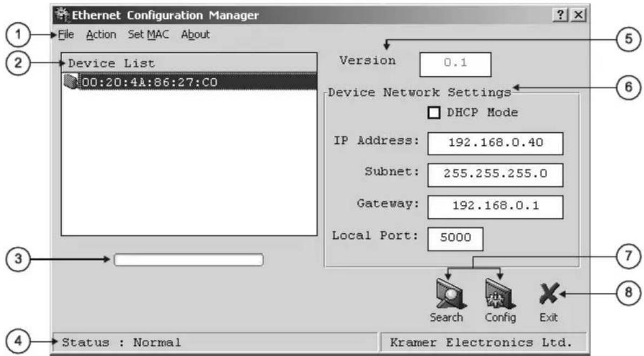
Task: Click the help question mark button
Action: pos(561,15)
